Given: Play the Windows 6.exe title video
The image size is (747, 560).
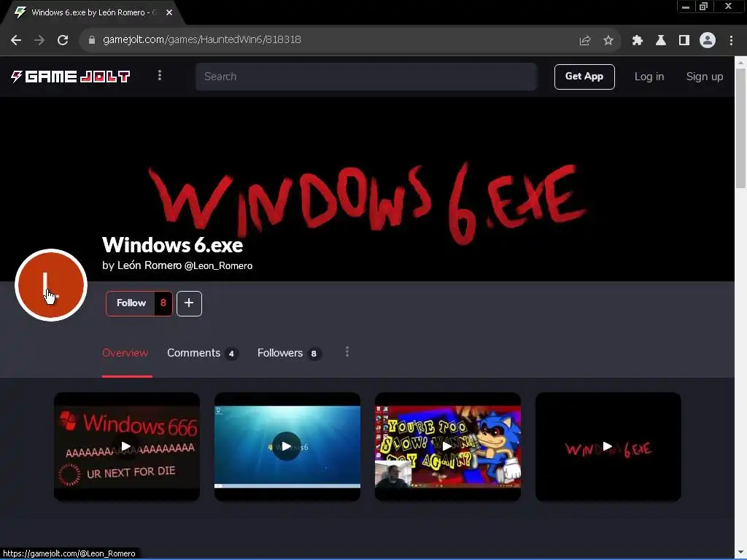Looking at the screenshot, I should [x=608, y=447].
